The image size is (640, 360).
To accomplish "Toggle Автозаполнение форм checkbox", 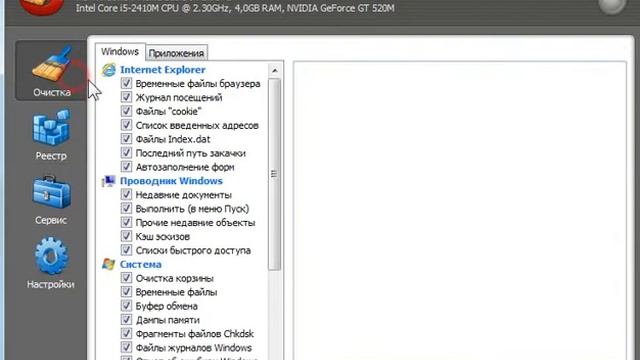I will [127, 167].
